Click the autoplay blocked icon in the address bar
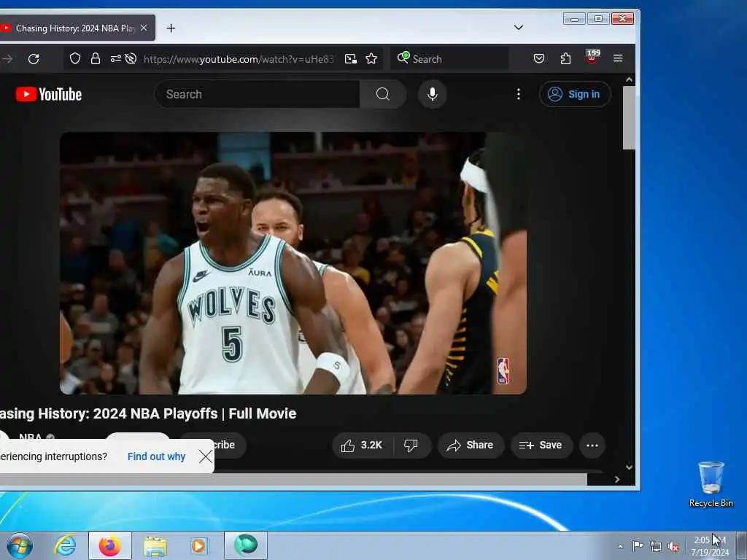The width and height of the screenshot is (747, 560). coord(131,58)
